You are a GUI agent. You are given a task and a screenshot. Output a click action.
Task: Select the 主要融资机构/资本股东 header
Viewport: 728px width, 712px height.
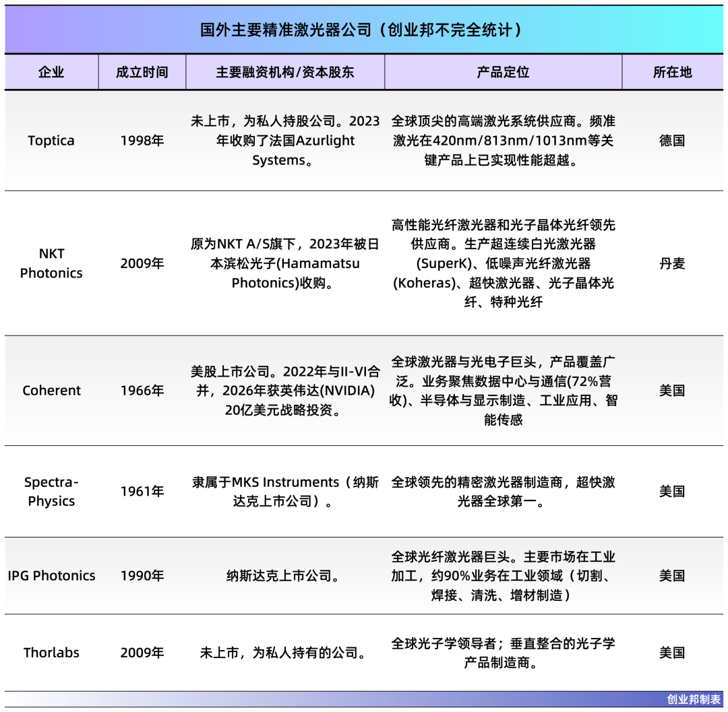[285, 72]
